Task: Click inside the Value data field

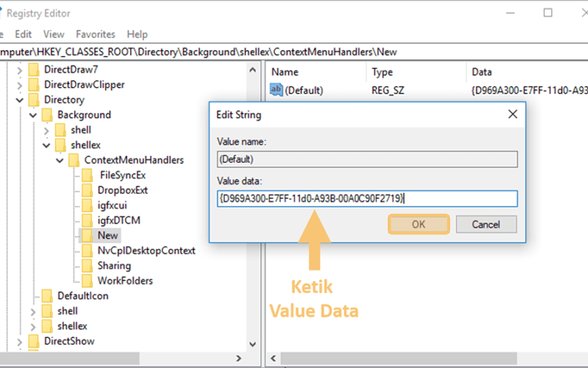Action: tap(367, 198)
